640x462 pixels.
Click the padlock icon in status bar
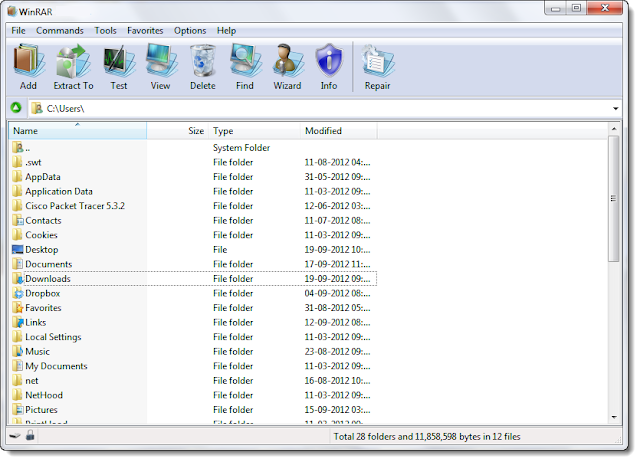coord(30,435)
